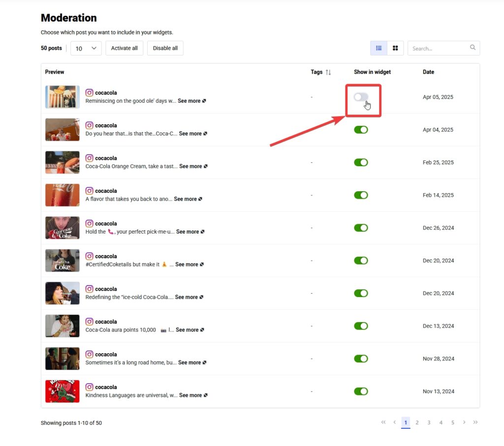Click the Show in widget column header

(x=372, y=72)
